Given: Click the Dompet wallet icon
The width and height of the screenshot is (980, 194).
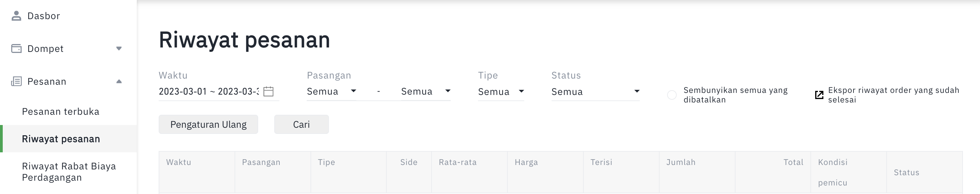Looking at the screenshot, I should point(16,48).
